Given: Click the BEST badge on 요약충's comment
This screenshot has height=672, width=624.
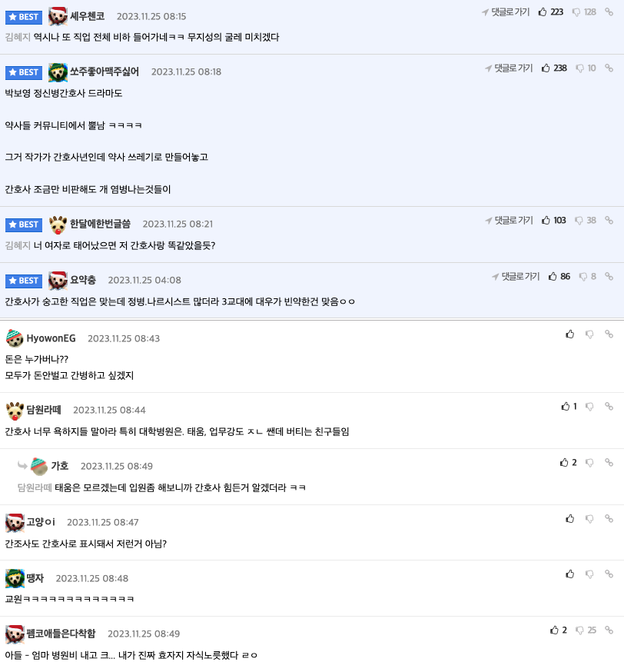Looking at the screenshot, I should (24, 281).
